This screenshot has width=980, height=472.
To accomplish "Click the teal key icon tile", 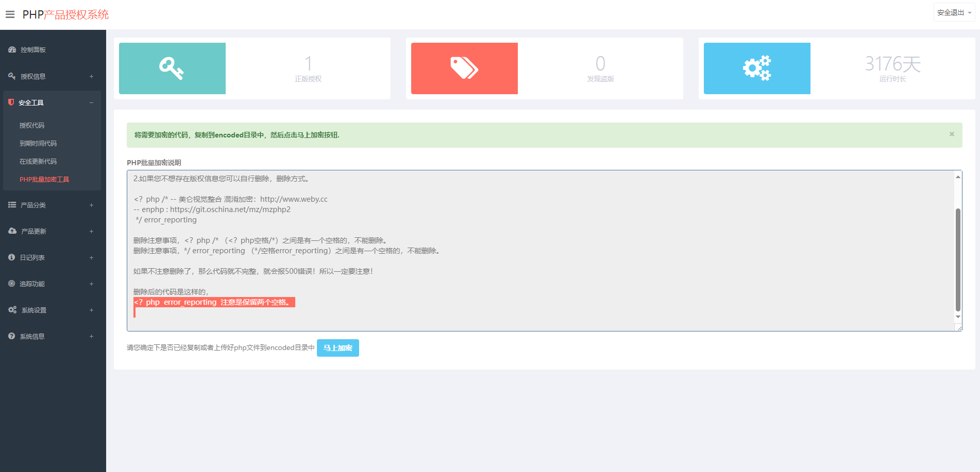I will coord(172,68).
